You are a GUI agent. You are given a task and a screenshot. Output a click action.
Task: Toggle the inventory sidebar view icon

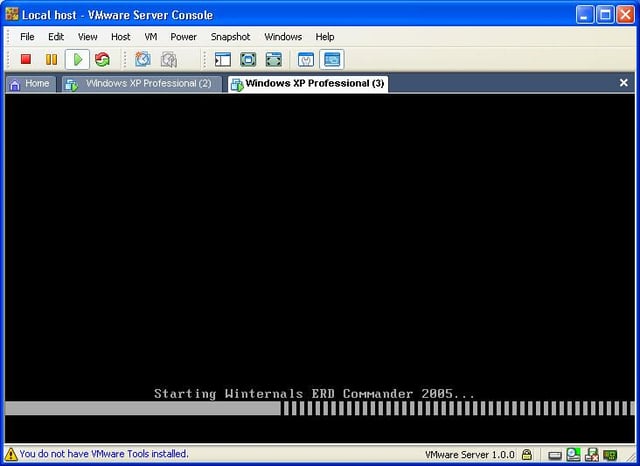(223, 60)
